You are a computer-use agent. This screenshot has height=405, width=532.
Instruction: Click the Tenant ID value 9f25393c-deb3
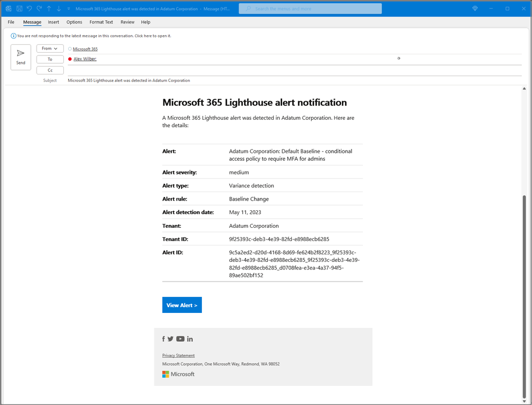coord(279,239)
